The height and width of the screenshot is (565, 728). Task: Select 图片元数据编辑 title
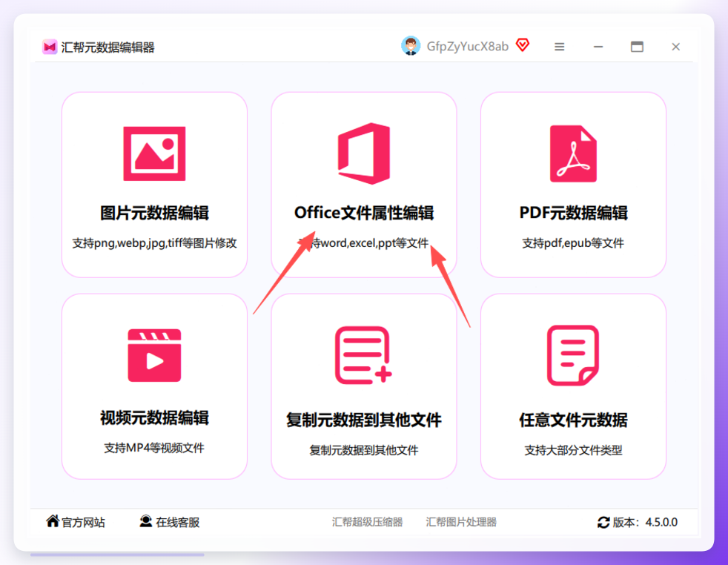click(155, 213)
